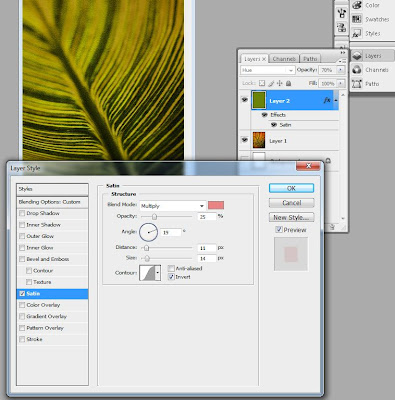The image size is (395, 400).
Task: Click the Paths panel icon in dock
Action: (x=357, y=83)
